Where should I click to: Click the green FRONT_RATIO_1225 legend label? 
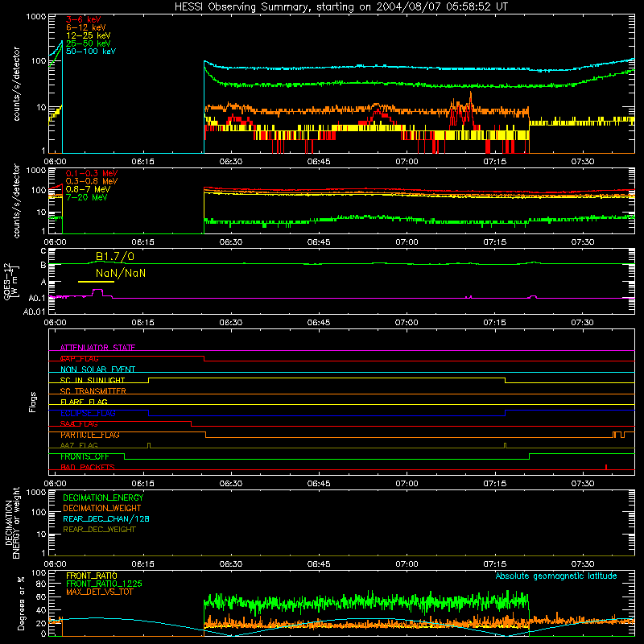[x=105, y=584]
